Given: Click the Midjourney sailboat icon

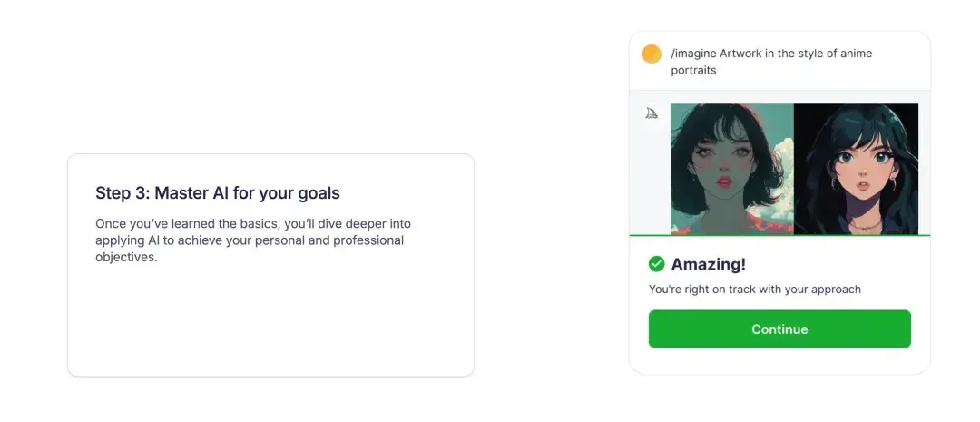Looking at the screenshot, I should coord(652,113).
